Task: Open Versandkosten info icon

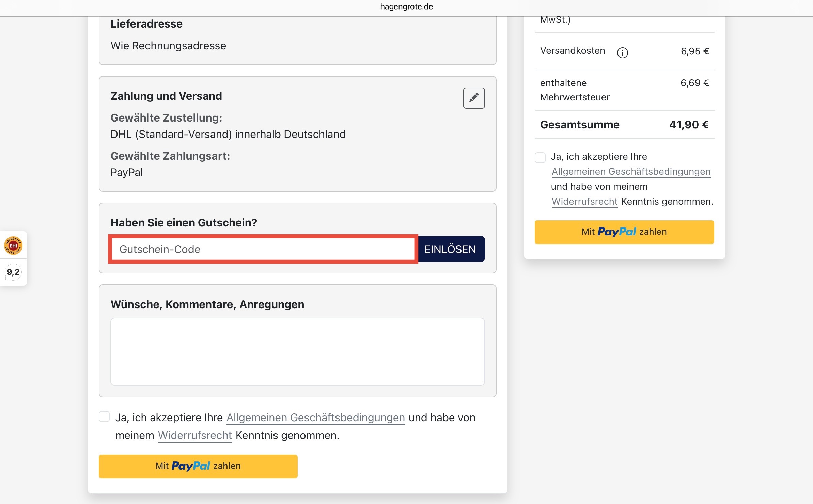Action: pos(622,52)
